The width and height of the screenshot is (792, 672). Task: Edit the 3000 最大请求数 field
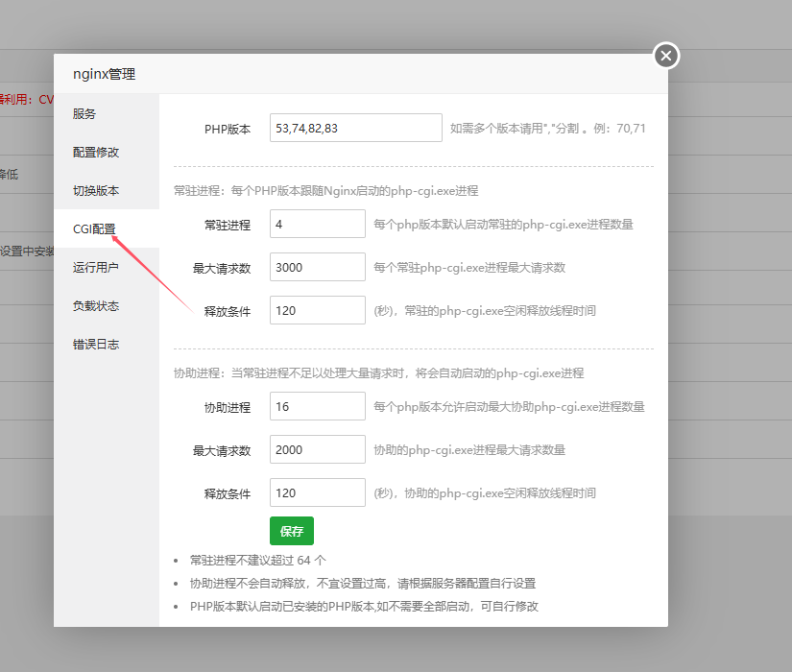click(318, 267)
